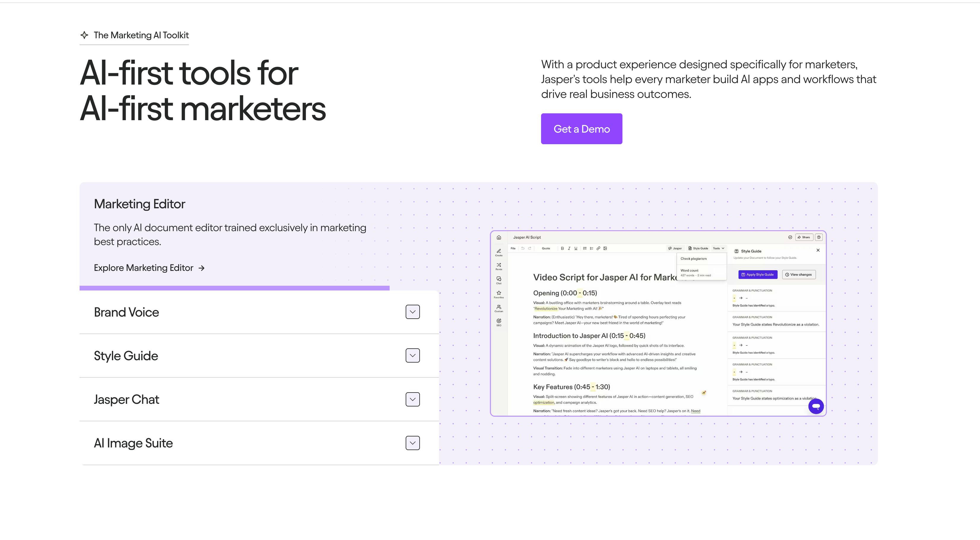
Task: Toggle Bold formatting in the editor toolbar
Action: tap(562, 249)
